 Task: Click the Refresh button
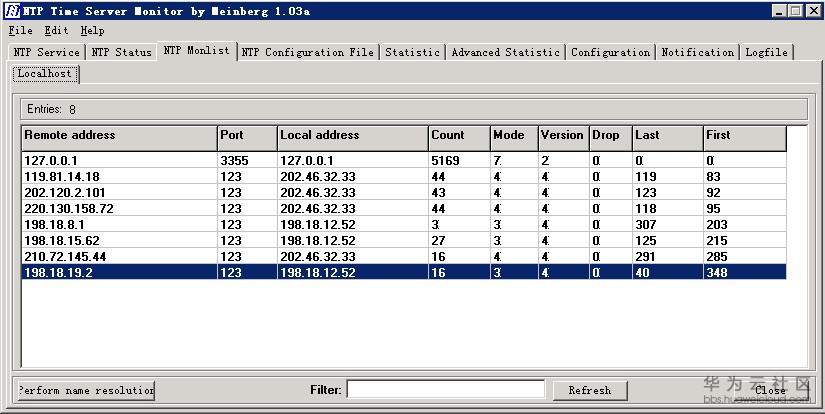coord(590,390)
